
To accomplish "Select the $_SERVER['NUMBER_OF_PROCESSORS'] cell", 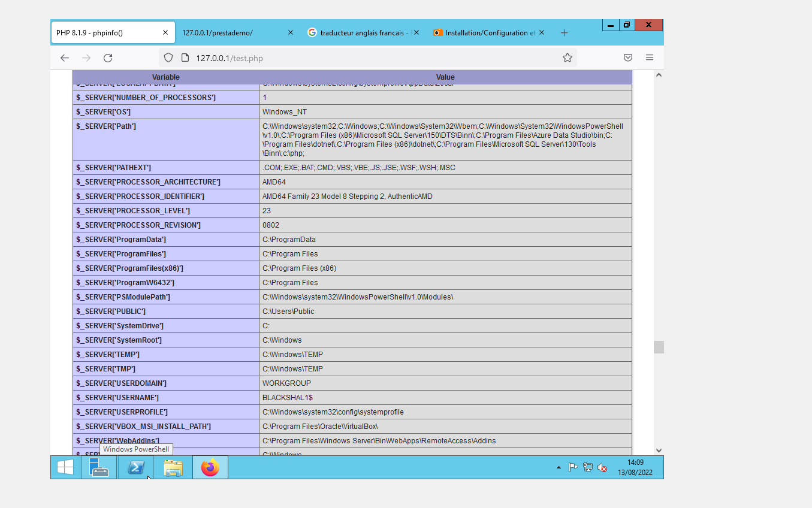I will click(x=166, y=98).
